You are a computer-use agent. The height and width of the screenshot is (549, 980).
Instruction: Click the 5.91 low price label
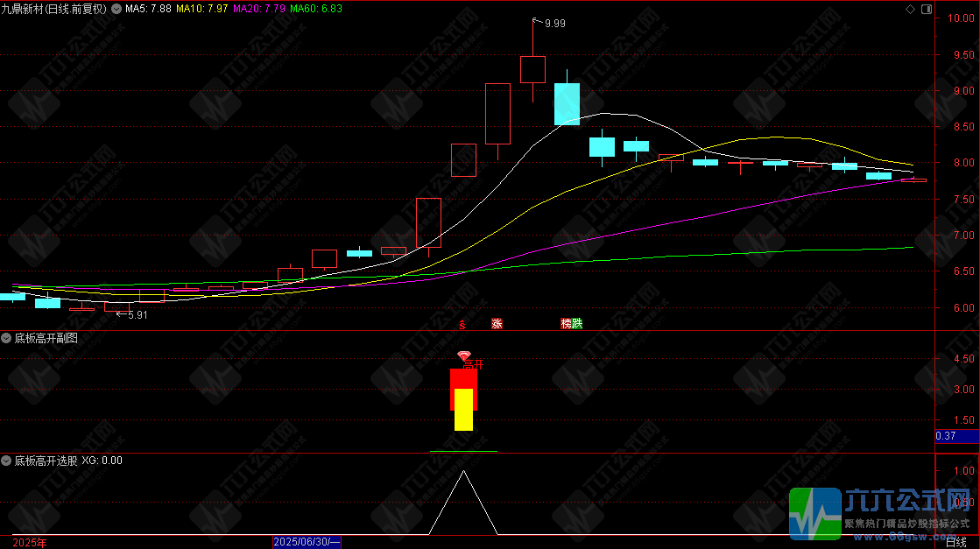coord(137,315)
